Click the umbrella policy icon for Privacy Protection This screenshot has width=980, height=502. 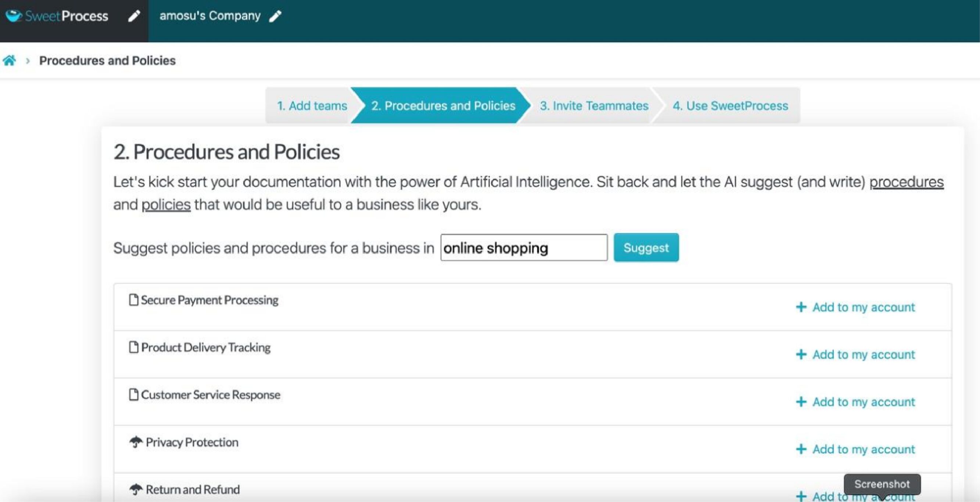[136, 442]
